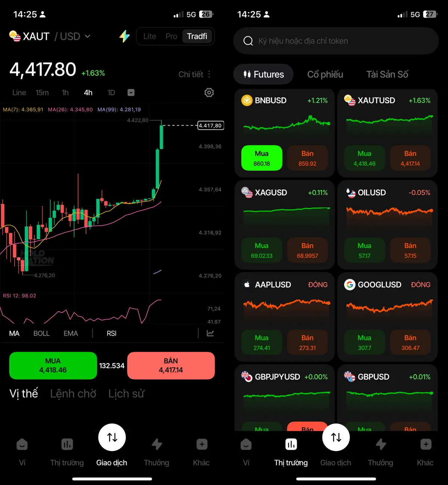The height and width of the screenshot is (485, 448).
Task: Open the Thưởng rewards icon on the market screen
Action: (381, 444)
